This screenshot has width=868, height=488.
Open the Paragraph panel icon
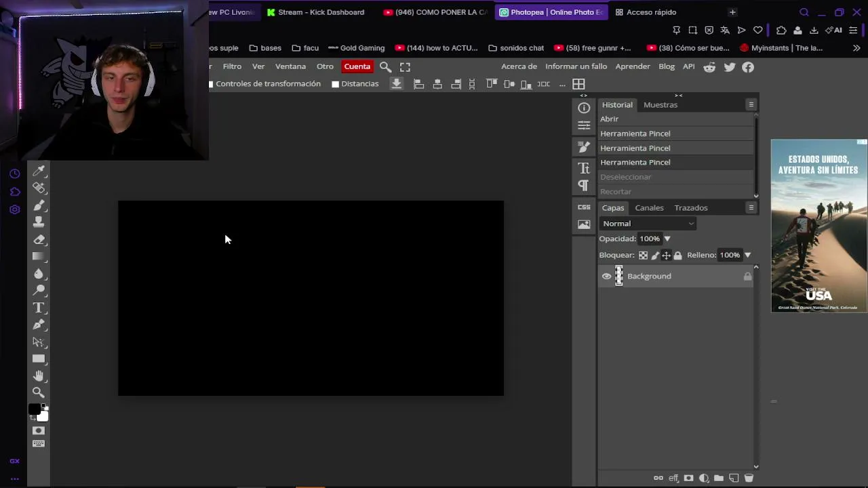click(x=584, y=185)
